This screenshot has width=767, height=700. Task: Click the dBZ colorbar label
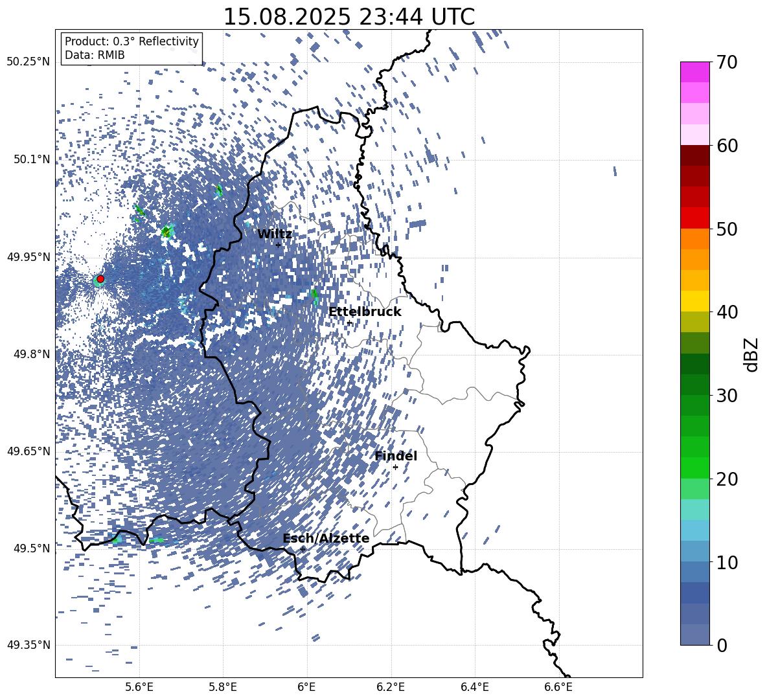pos(752,354)
